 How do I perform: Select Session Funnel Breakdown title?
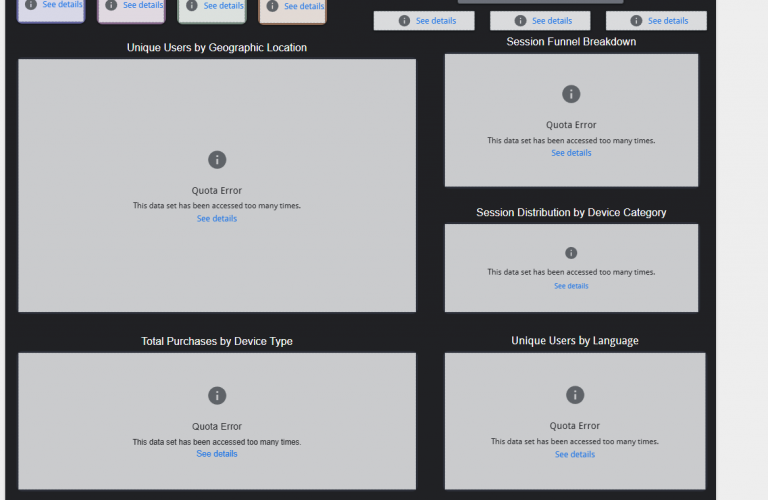point(571,42)
